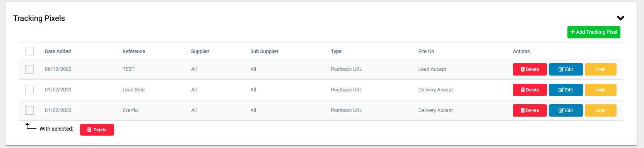644x148 pixels.
Task: Collapse the Tracking Pixels panel chevron
Action: pyautogui.click(x=620, y=18)
